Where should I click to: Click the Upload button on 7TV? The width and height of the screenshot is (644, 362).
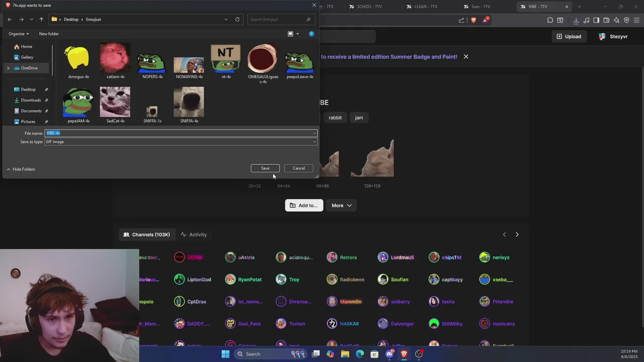click(569, 36)
